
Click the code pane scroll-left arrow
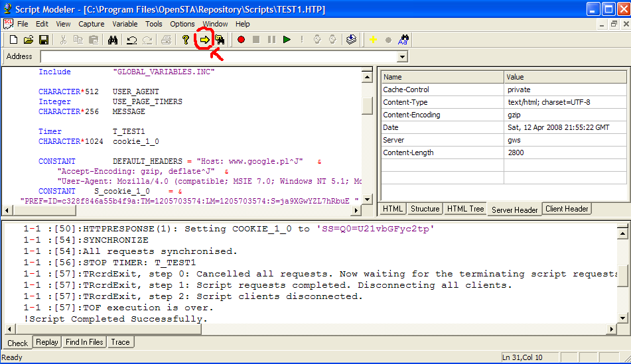[x=7, y=210]
